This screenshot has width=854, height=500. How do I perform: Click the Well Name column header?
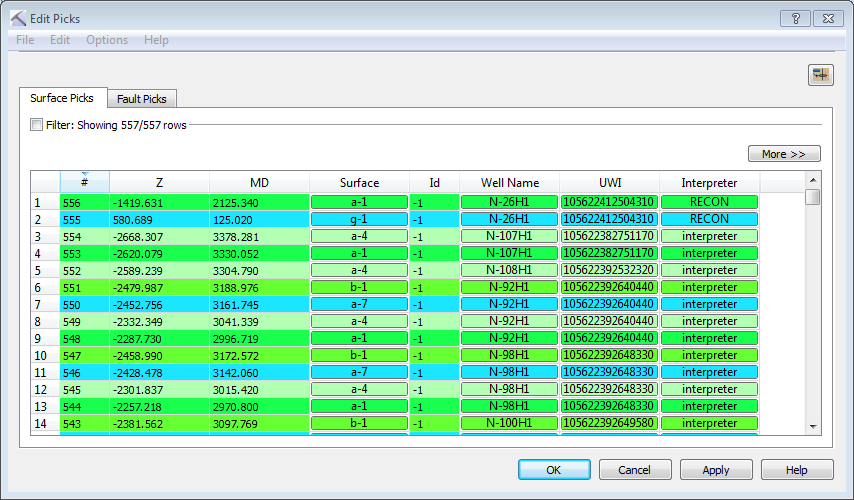point(509,183)
